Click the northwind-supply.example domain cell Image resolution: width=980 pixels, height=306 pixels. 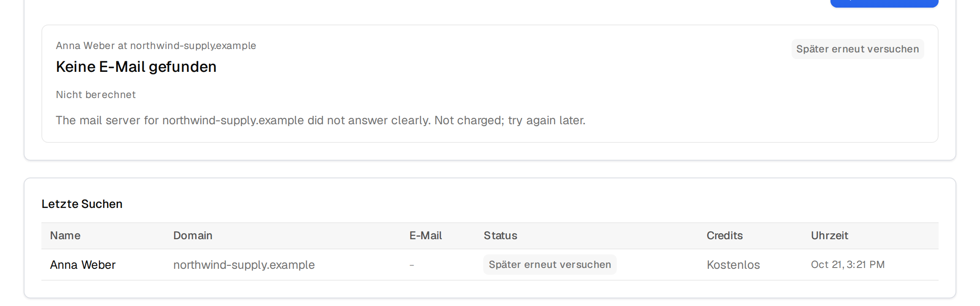tap(244, 265)
